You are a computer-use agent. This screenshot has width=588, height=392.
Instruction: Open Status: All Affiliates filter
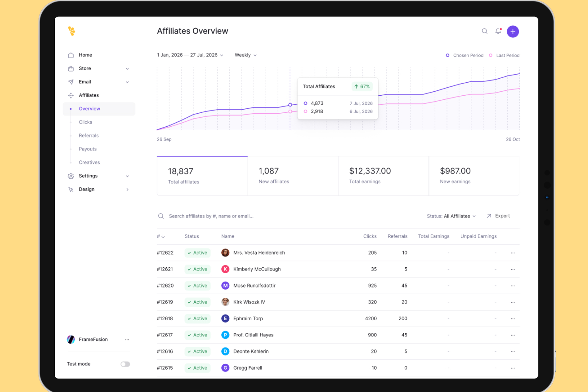coord(451,216)
